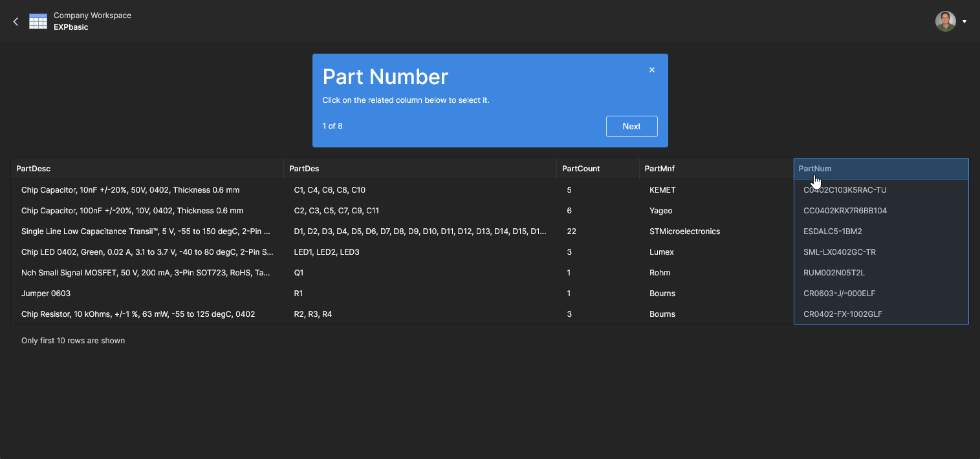This screenshot has height=459, width=980.
Task: Select the PartMnf column header
Action: point(660,169)
